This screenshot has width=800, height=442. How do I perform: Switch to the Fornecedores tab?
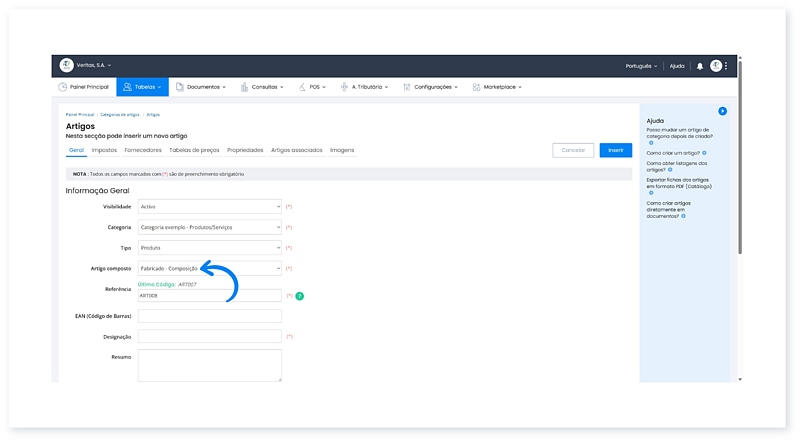[144, 150]
